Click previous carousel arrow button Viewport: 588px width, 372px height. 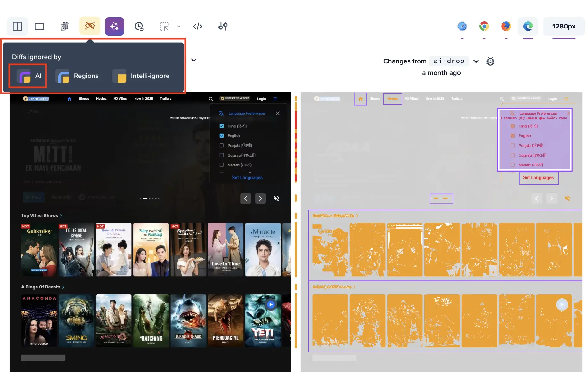point(246,198)
